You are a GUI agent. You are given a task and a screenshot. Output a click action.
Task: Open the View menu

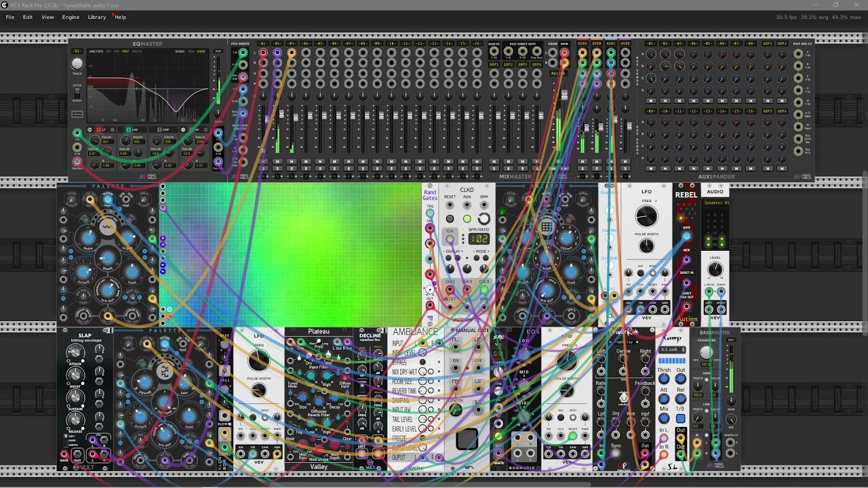click(47, 17)
